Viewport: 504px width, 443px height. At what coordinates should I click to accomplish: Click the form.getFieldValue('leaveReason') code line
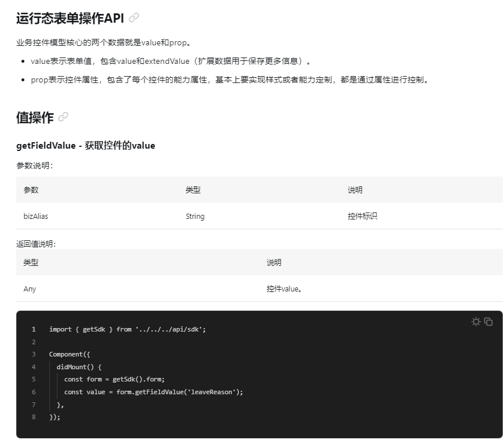(153, 392)
